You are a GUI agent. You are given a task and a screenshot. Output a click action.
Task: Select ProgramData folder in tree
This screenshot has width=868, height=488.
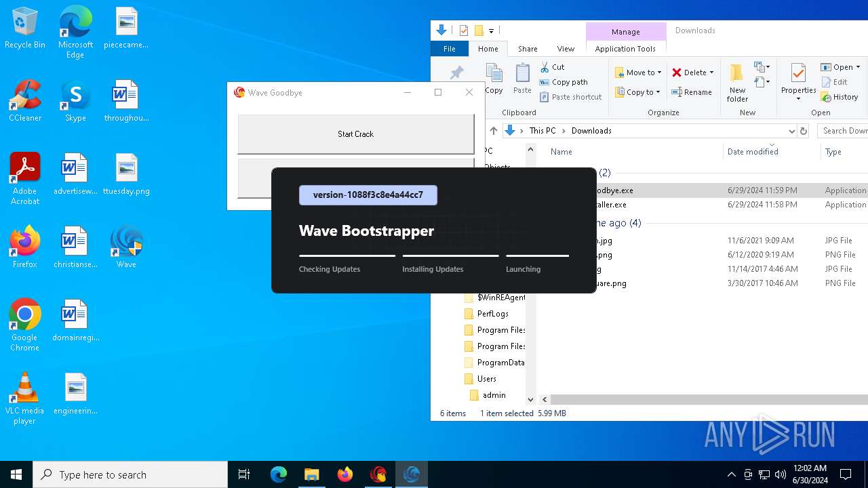[500, 363]
